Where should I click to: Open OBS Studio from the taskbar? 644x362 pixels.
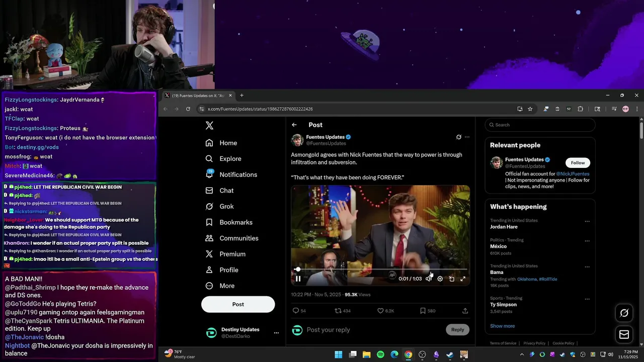pyautogui.click(x=422, y=354)
